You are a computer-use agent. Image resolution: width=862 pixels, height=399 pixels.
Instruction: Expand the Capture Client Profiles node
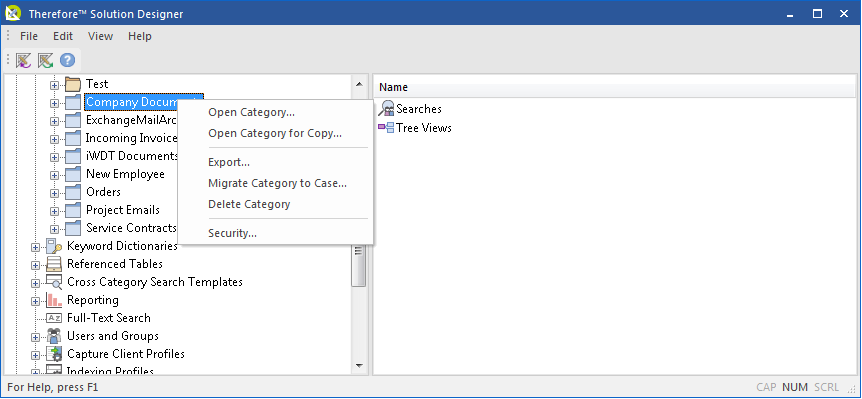(36, 355)
